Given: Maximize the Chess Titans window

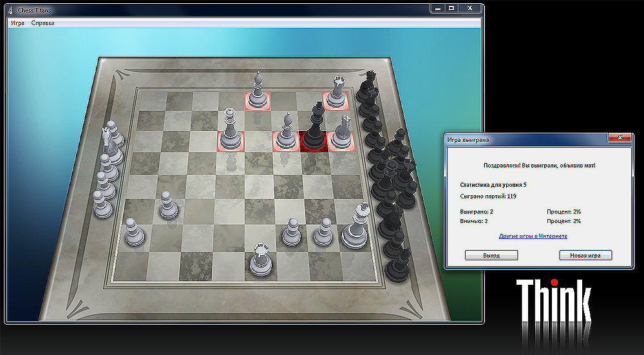Looking at the screenshot, I should (451, 8).
